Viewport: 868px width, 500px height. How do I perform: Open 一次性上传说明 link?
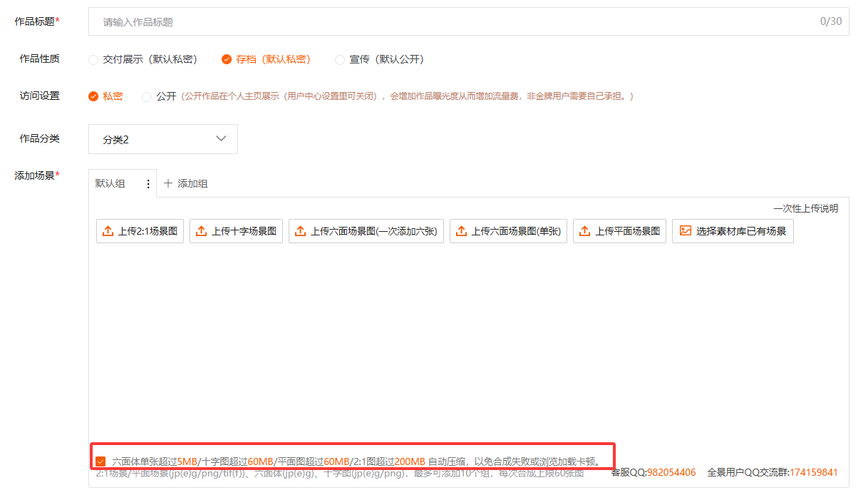[x=805, y=209]
